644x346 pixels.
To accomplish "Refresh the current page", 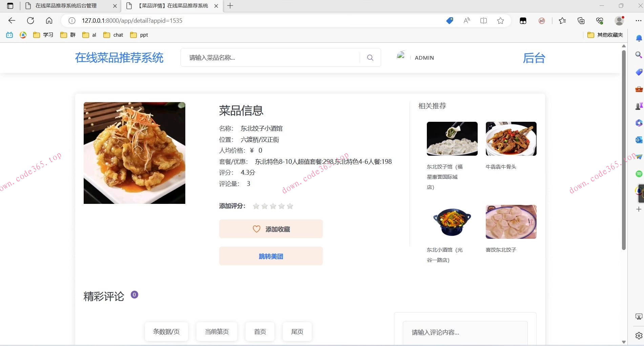I will [x=30, y=20].
